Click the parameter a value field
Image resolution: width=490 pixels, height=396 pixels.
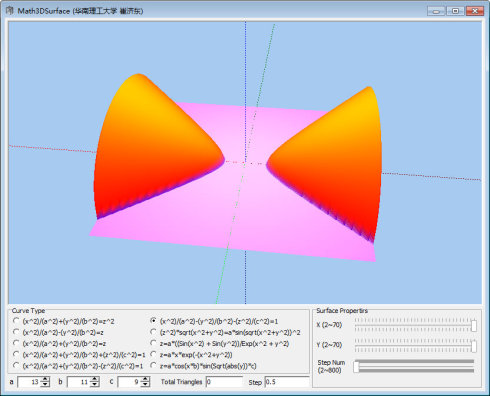coord(29,382)
